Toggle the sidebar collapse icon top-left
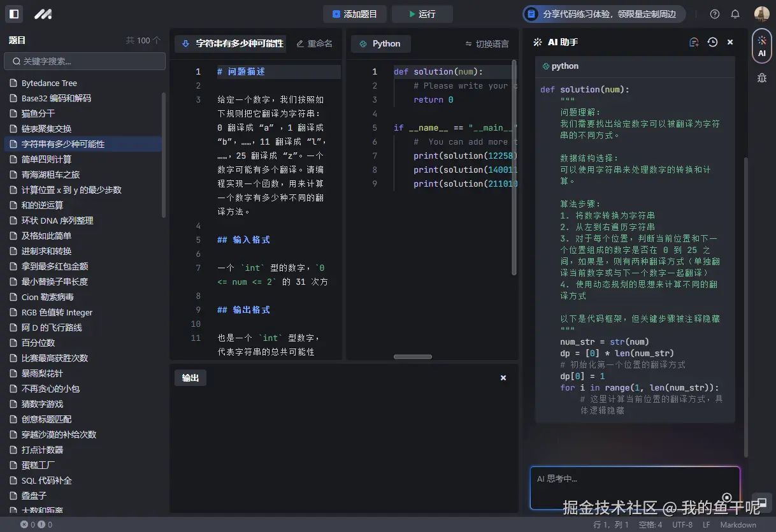The image size is (776, 532). tap(13, 14)
